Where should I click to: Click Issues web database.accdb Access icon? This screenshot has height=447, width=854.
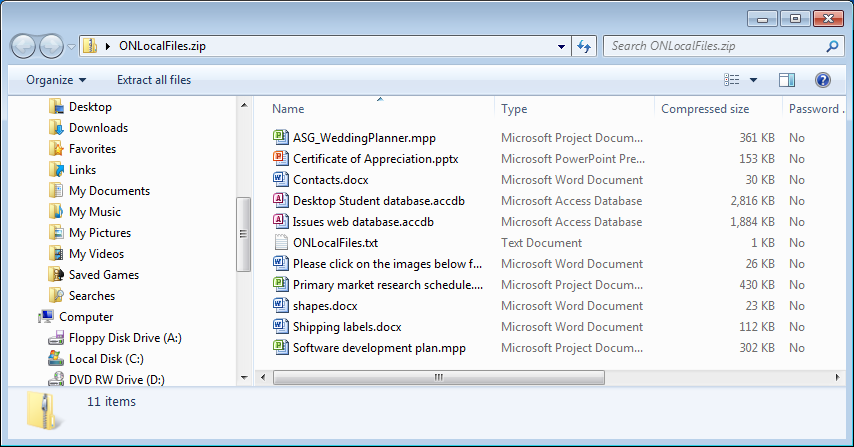[x=280, y=221]
